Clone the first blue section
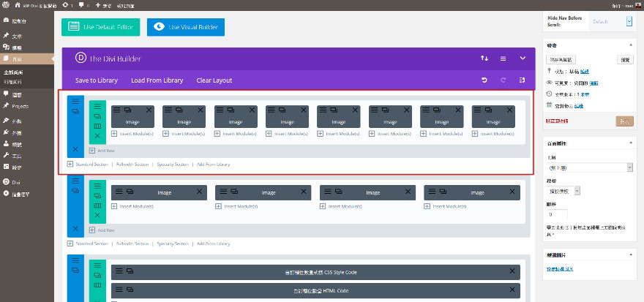The height and width of the screenshot is (302, 644). tap(75, 111)
